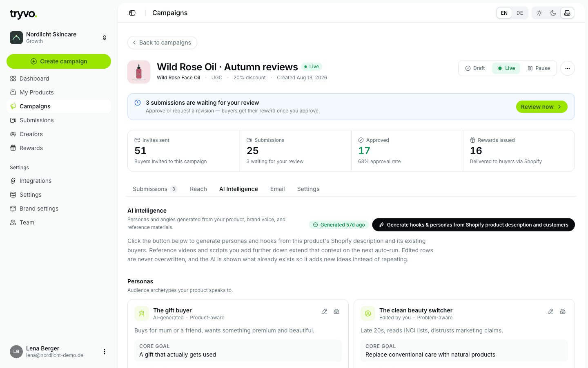
Task: Delete The clean beauty switcher persona
Action: point(563,312)
